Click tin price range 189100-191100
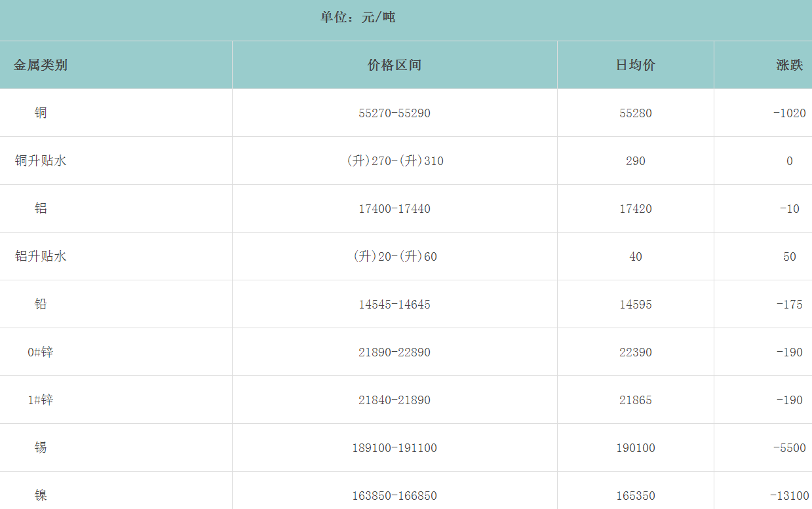The width and height of the screenshot is (812, 509). click(x=395, y=448)
